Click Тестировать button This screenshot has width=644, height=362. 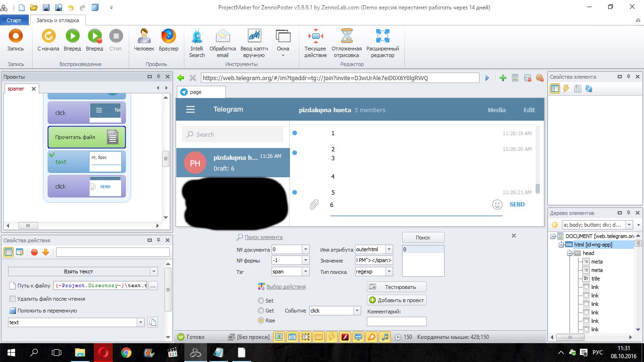tap(396, 287)
